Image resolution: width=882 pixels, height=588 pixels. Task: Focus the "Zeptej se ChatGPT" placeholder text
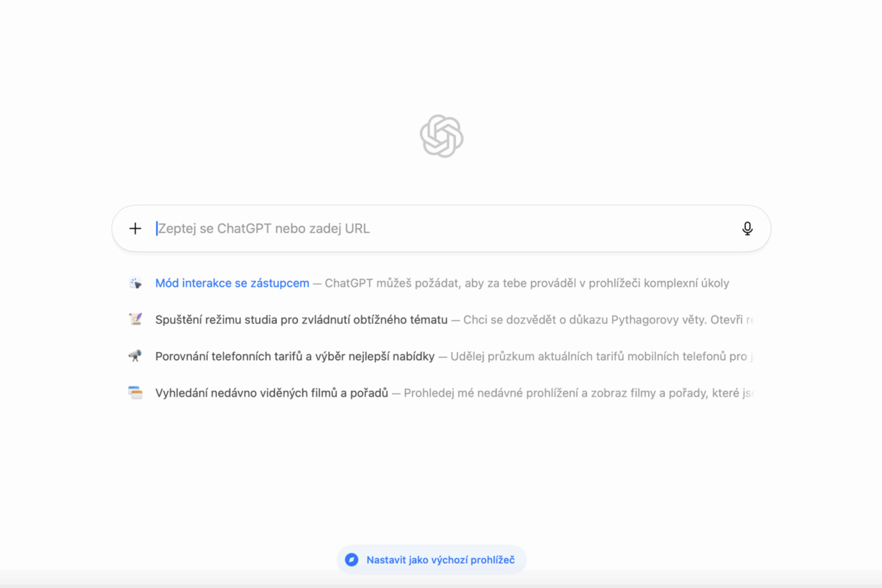[264, 229]
